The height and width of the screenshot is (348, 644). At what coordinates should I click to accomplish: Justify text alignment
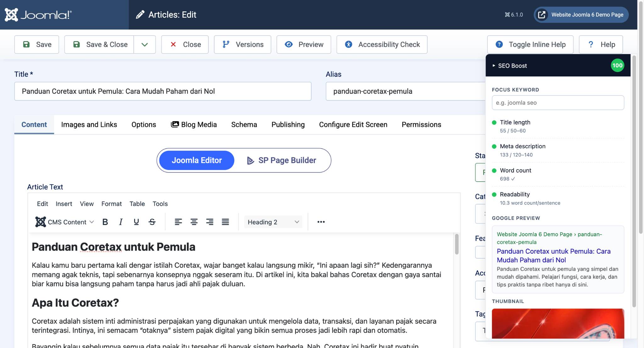pyautogui.click(x=225, y=222)
